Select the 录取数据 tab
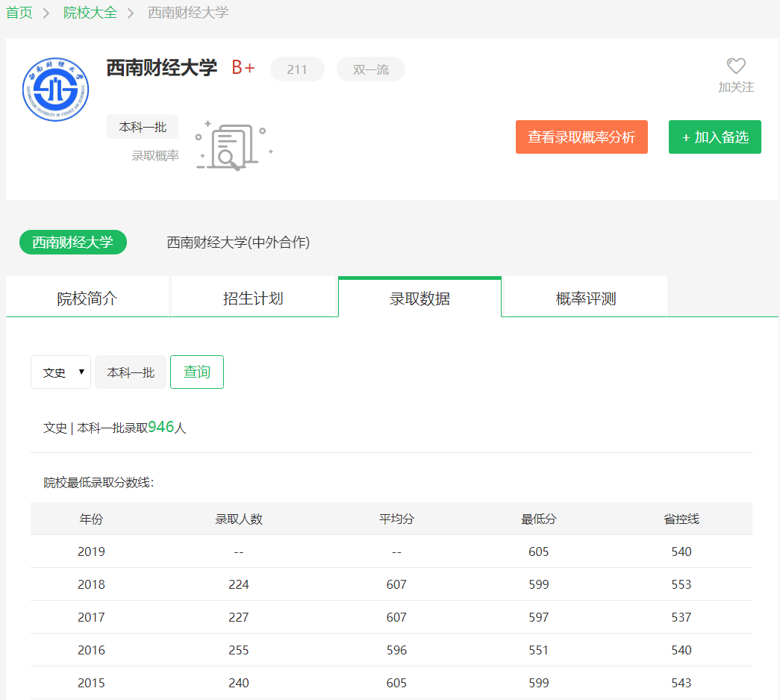Image resolution: width=780 pixels, height=700 pixels. click(419, 299)
